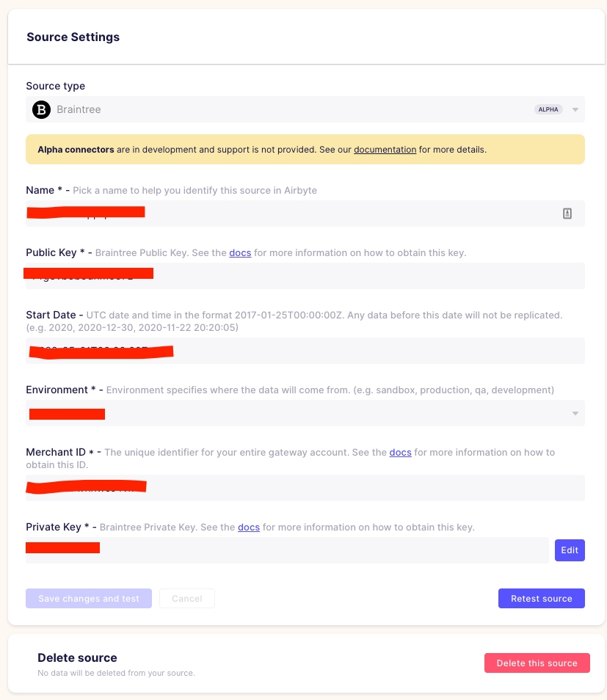Click the ALPHA badge on the source type
Image resolution: width=607 pixels, height=700 pixels.
(x=548, y=109)
